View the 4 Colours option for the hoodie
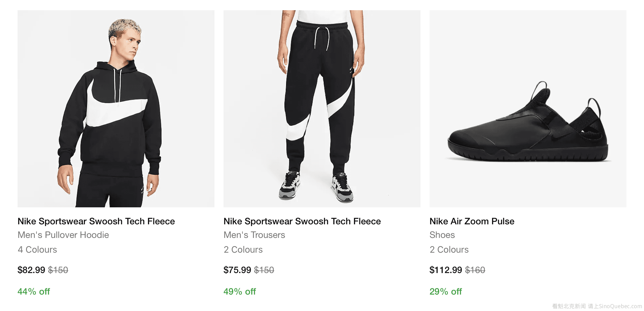The width and height of the screenshot is (644, 311). click(x=37, y=250)
